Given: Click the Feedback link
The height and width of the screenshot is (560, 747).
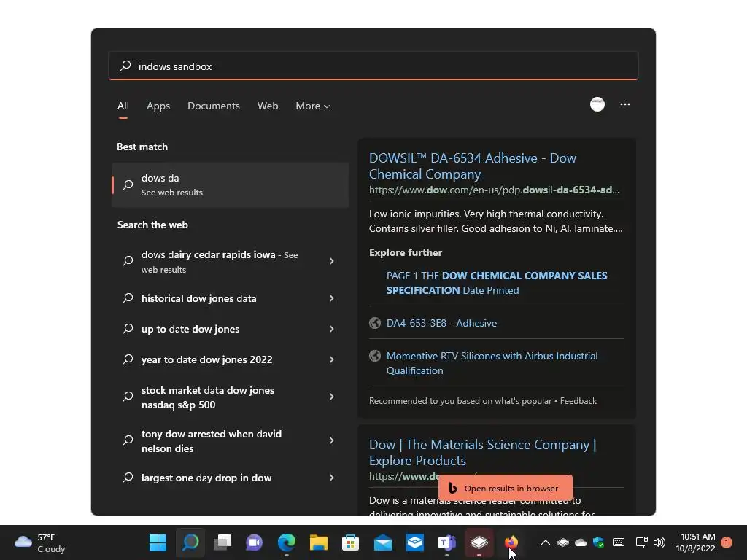Looking at the screenshot, I should (x=578, y=401).
